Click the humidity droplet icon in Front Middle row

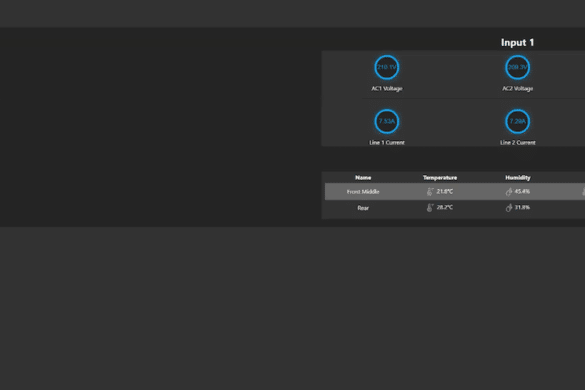[x=509, y=191]
